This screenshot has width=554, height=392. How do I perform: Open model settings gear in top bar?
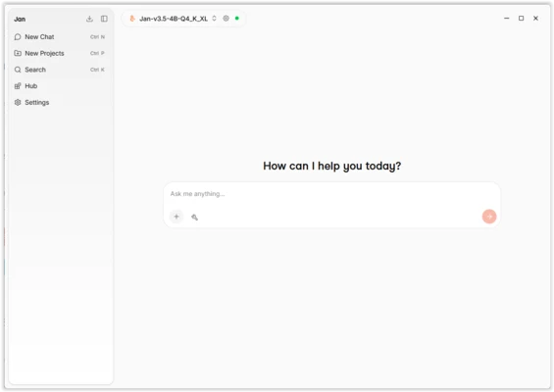(x=227, y=19)
